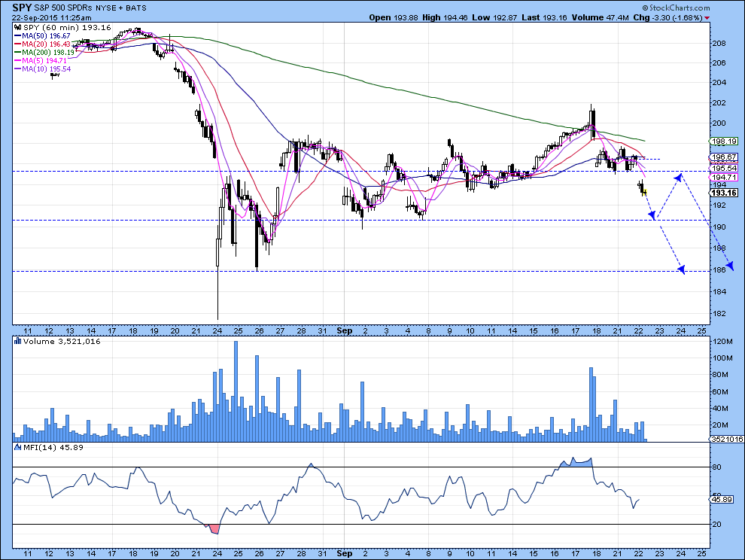Click the bar-chart icon beside Volume 3,521,016
This screenshot has width=745, height=560.
18,341
